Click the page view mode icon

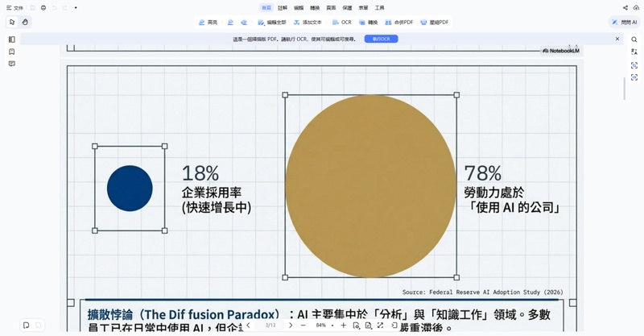[356, 326]
